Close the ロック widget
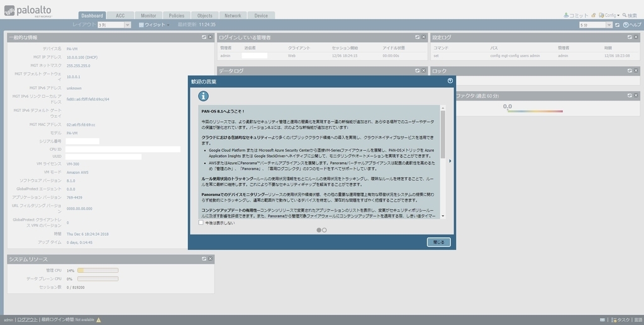Screen dimensions: 644x325 [x=636, y=70]
